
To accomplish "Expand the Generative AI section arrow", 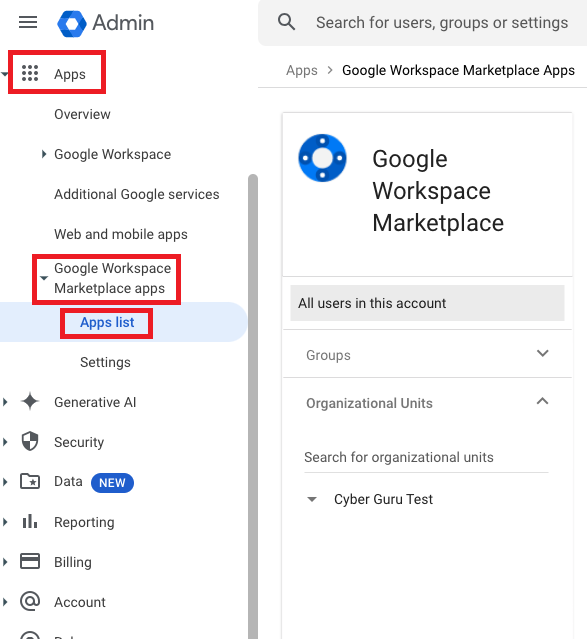I will 5,402.
